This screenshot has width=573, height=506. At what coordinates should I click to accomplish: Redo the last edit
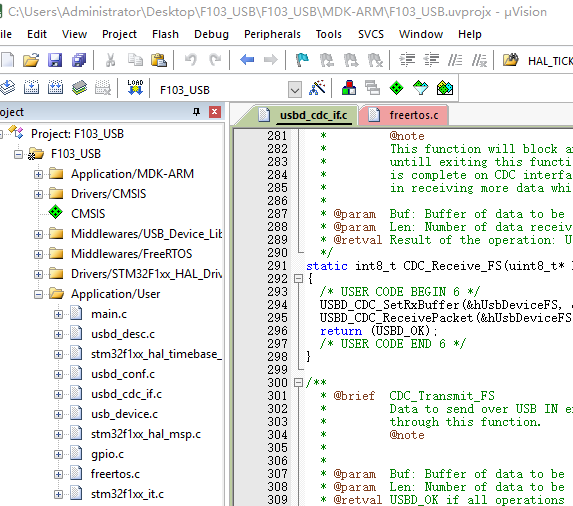(215, 60)
